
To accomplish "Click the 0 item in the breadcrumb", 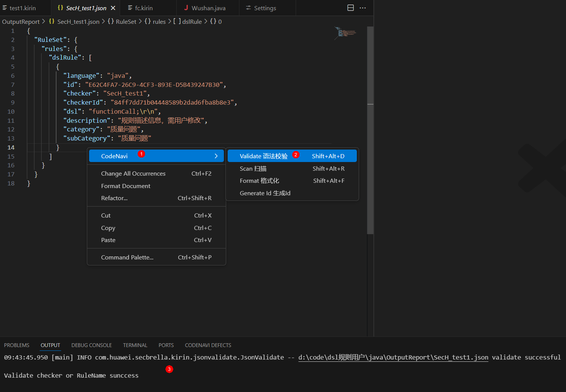I will coord(220,22).
